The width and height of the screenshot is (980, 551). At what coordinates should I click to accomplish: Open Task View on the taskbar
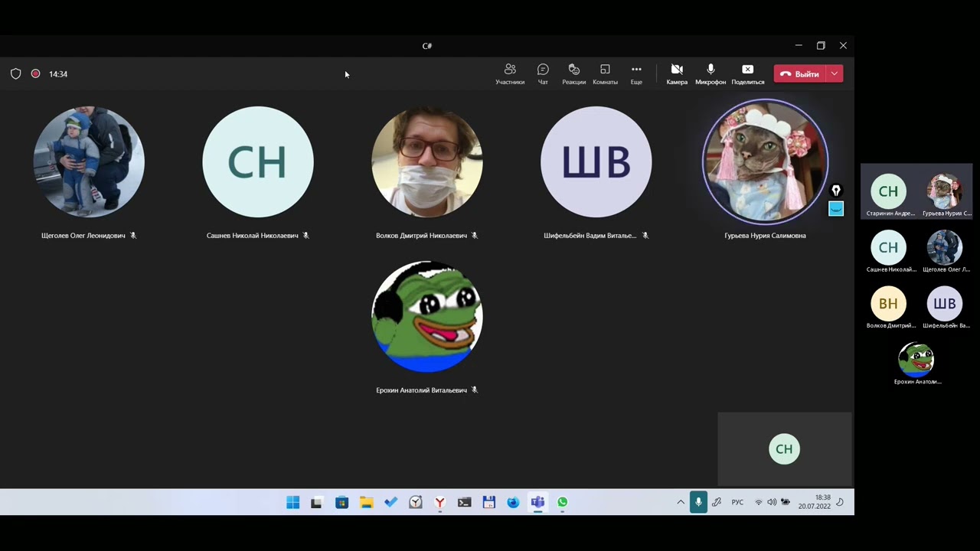pyautogui.click(x=316, y=502)
